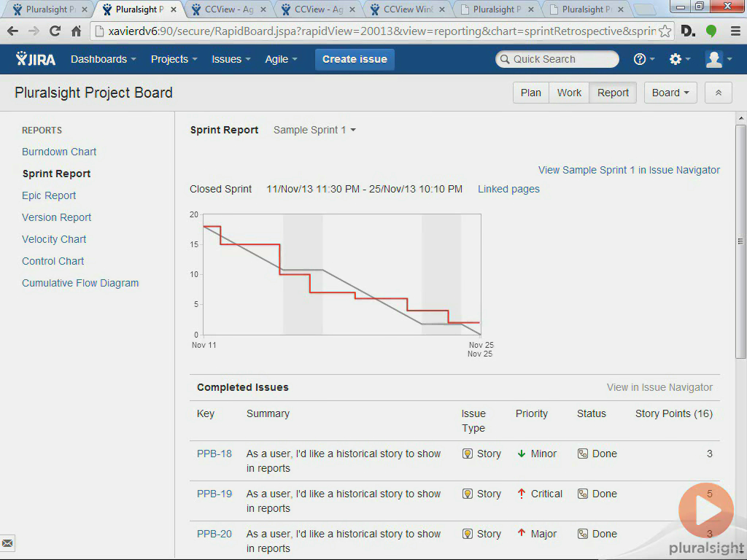The height and width of the screenshot is (560, 747).
Task: Click the play button overlay
Action: [706, 510]
